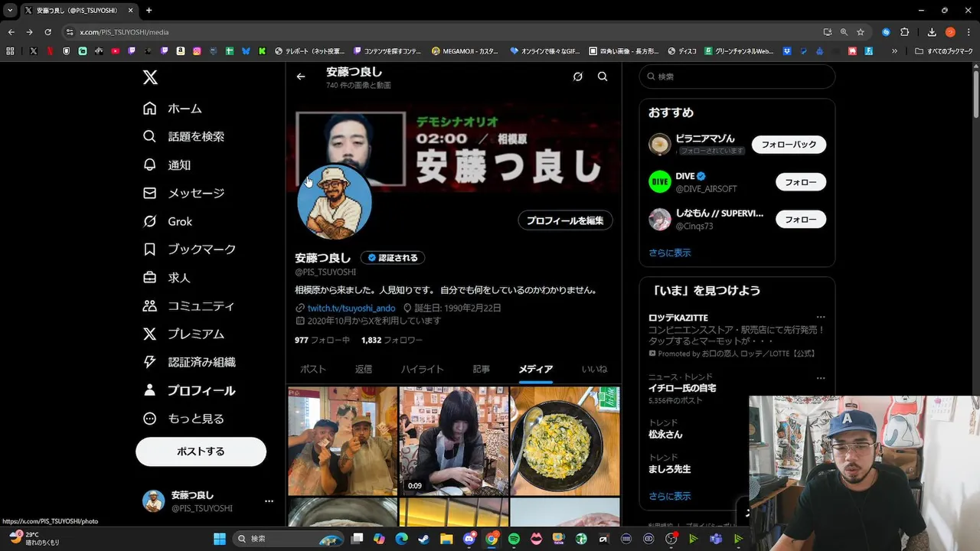Open プレミアム premium page
The width and height of the screenshot is (980, 551).
click(x=184, y=334)
